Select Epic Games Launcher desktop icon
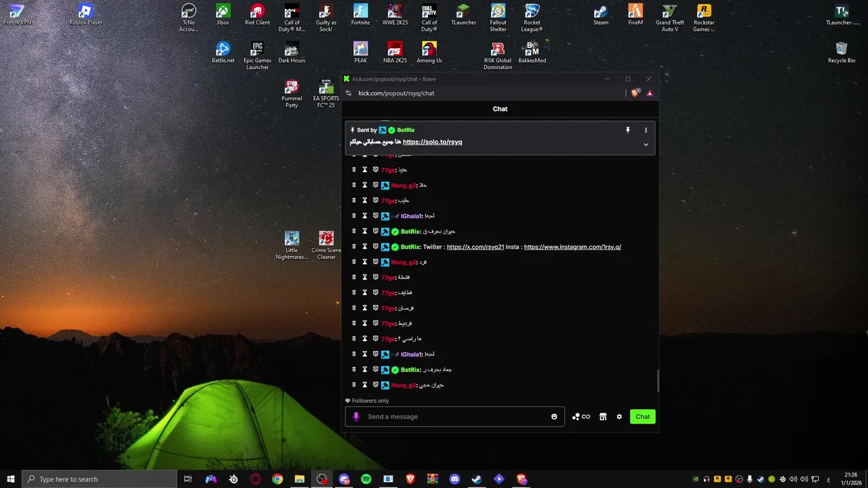 257,56
